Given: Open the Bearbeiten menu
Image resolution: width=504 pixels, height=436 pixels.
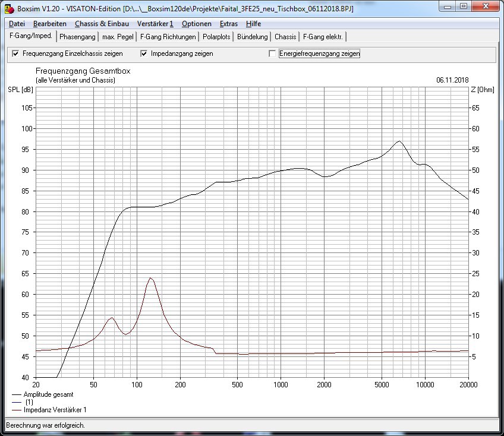Looking at the screenshot, I should coord(49,24).
